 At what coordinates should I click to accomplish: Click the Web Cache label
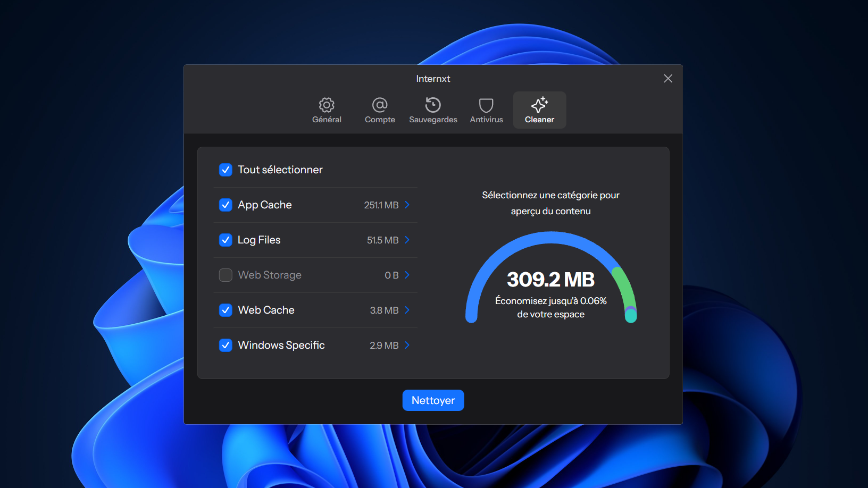point(266,310)
